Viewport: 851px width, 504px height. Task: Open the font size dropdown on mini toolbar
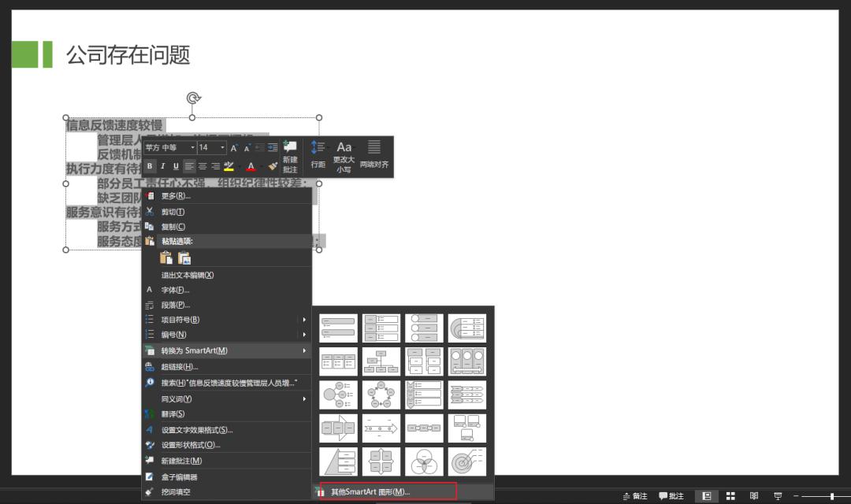(x=221, y=147)
